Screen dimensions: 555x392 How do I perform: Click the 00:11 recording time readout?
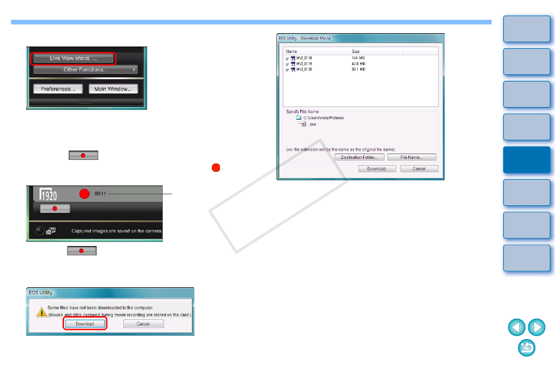[100, 194]
